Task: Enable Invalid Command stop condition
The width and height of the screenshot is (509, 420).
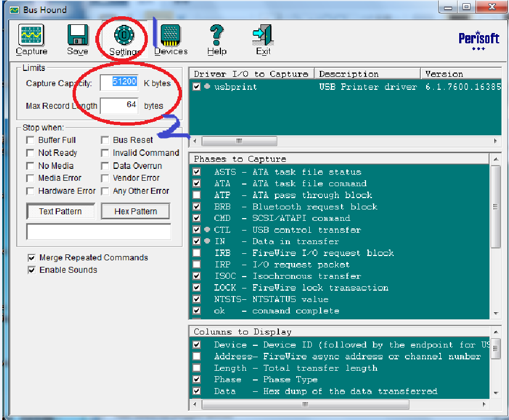Action: 105,153
